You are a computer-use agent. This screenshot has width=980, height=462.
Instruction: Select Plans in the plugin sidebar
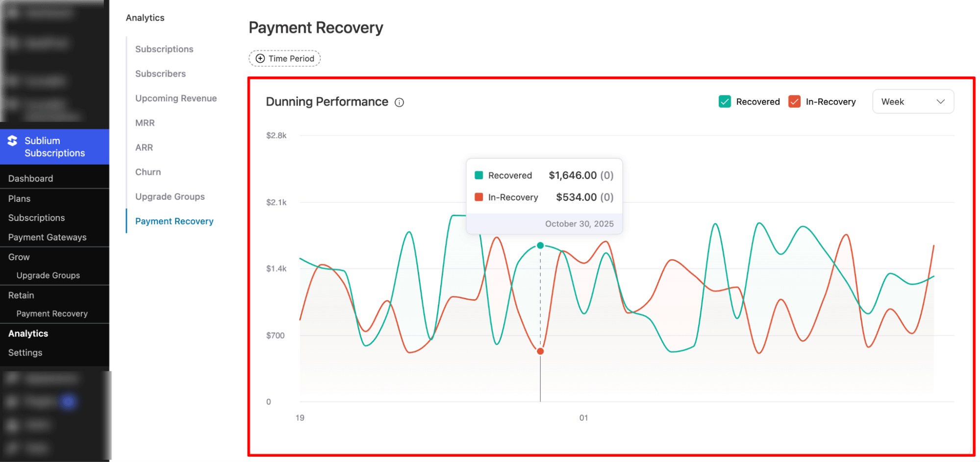(19, 198)
